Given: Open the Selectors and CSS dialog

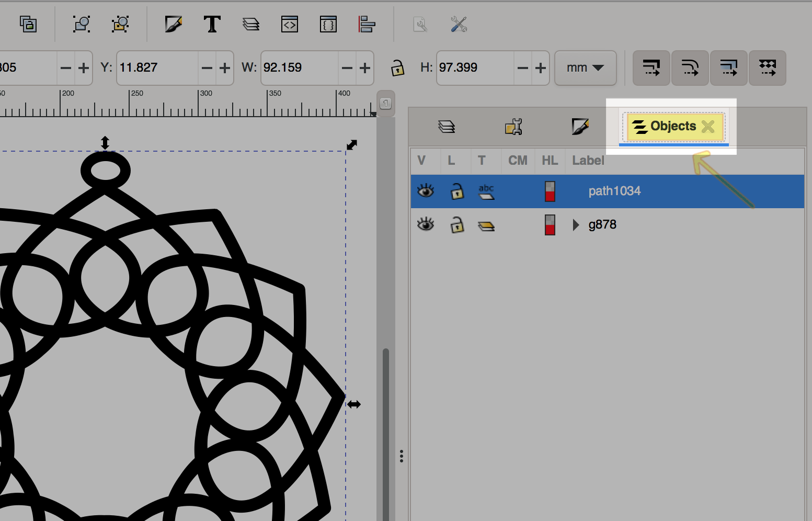Looking at the screenshot, I should point(328,25).
